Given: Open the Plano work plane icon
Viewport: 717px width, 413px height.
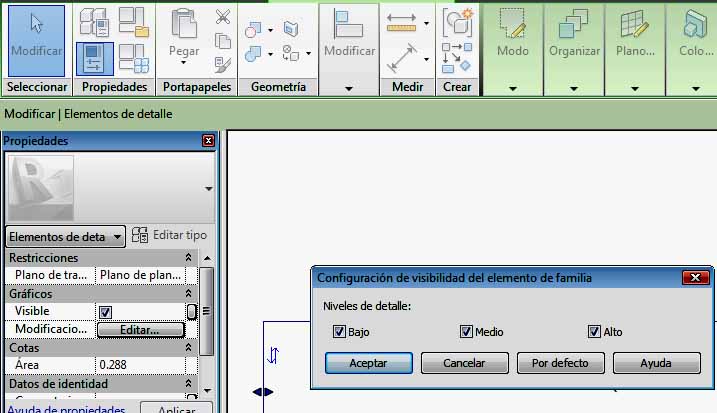Looking at the screenshot, I should 634,25.
